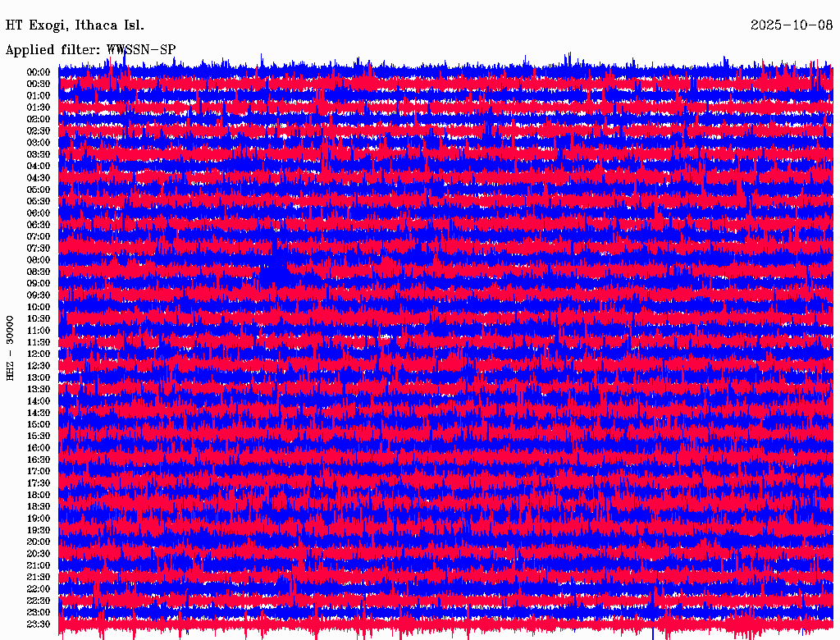The image size is (840, 640).
Task: Select the 00:30 time label
Action: (39, 85)
